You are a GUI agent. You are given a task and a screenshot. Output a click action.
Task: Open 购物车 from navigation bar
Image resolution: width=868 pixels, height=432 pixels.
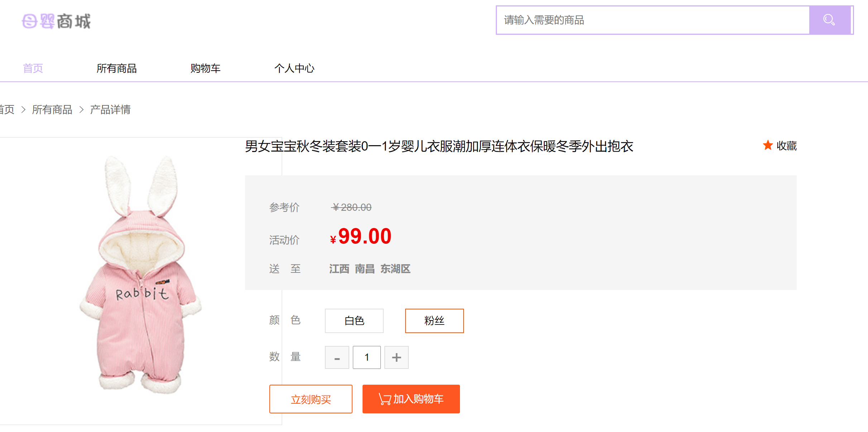pos(205,68)
